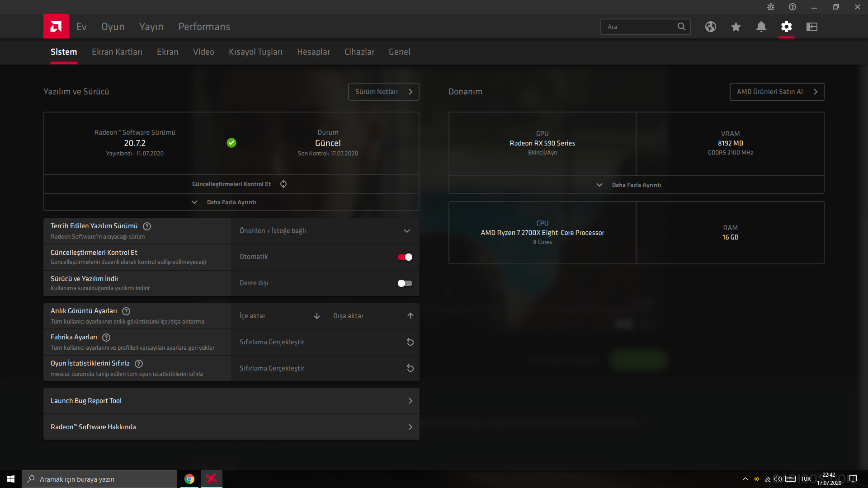This screenshot has width=868, height=488.
Task: Click the volume tray icon
Action: click(778, 479)
